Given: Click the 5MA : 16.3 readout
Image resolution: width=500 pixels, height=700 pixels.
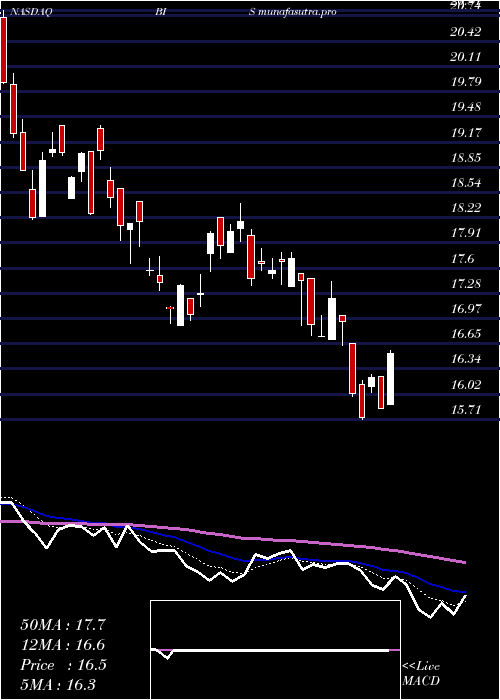Looking at the screenshot, I should (x=59, y=684).
